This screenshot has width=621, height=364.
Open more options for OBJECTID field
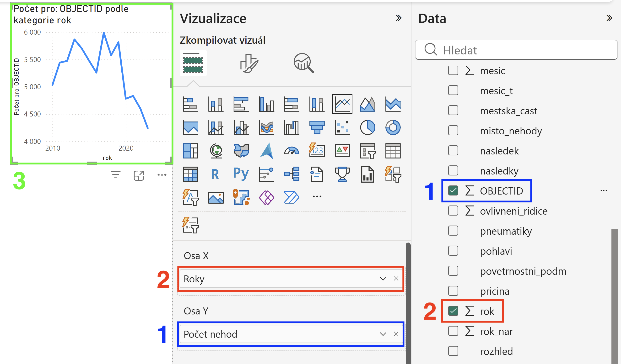coord(604,191)
